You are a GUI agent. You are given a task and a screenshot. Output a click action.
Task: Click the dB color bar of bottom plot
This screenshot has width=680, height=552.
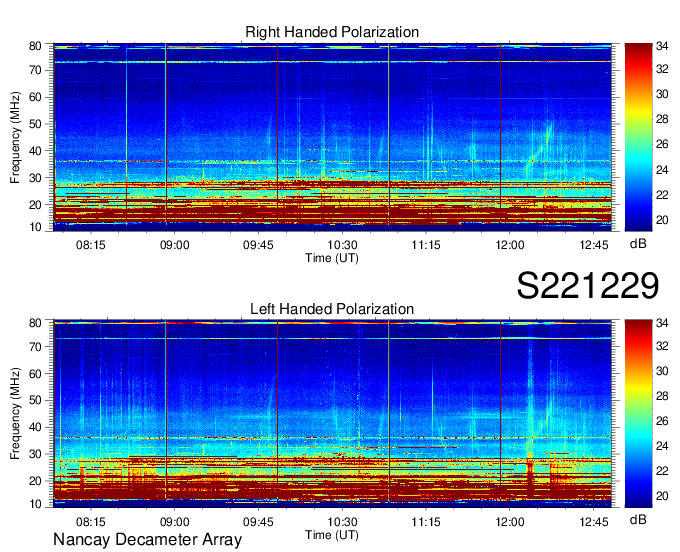tap(638, 414)
